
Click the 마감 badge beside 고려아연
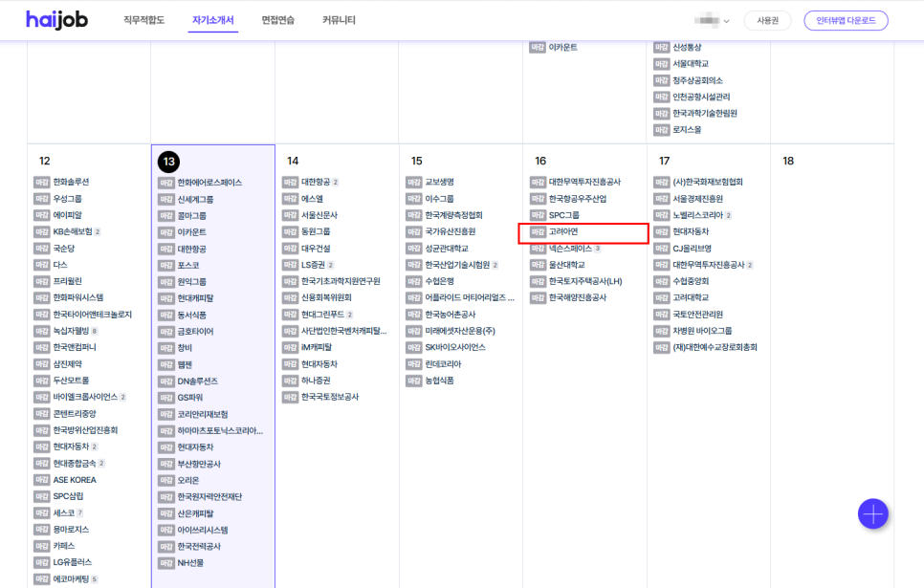pos(538,231)
